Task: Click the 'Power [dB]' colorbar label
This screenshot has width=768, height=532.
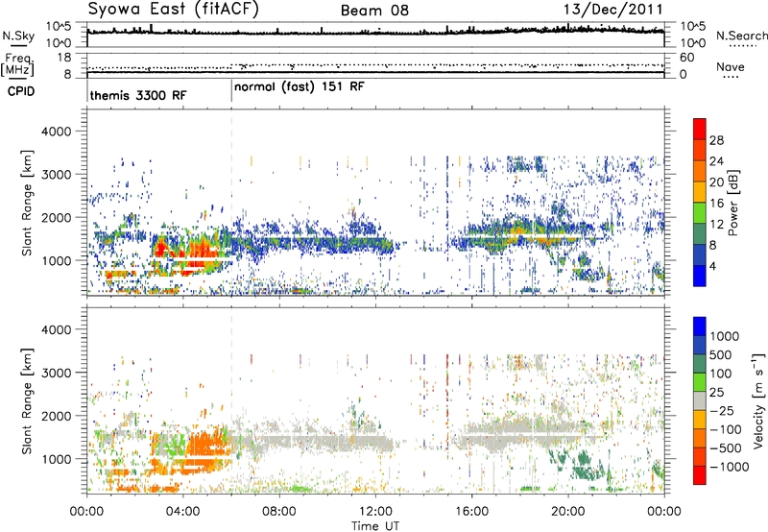Action: click(x=733, y=203)
